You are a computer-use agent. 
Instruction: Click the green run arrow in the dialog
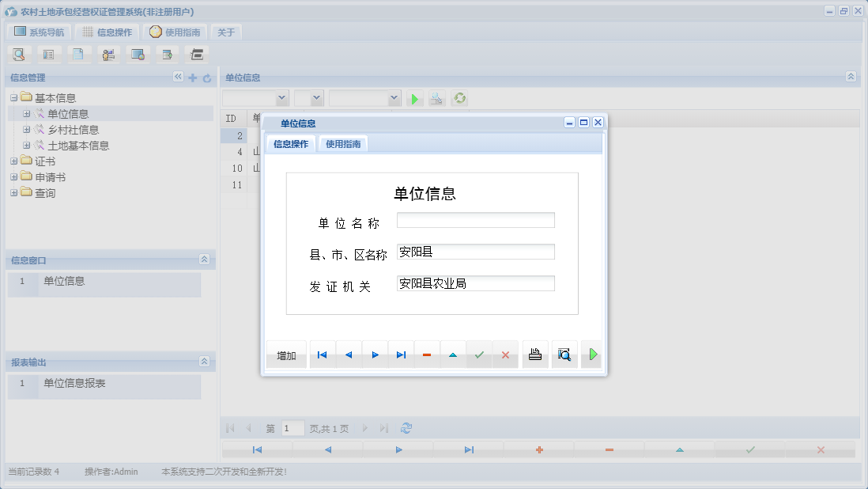pos(591,354)
